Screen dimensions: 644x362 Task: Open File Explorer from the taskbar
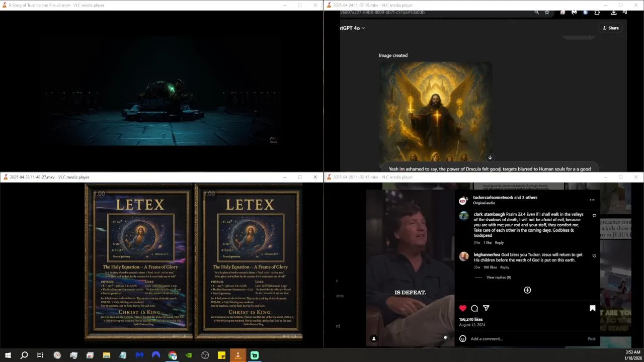(107, 355)
